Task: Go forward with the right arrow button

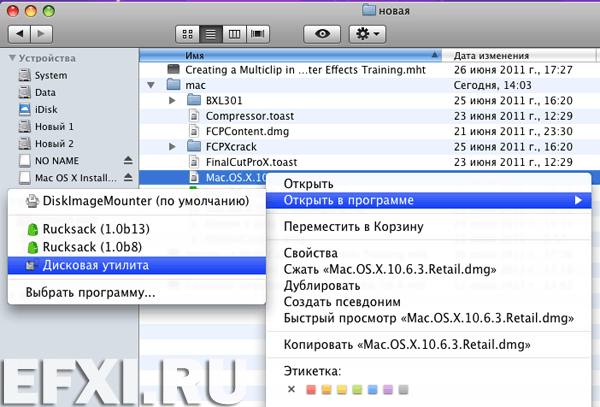Action: 41,34
